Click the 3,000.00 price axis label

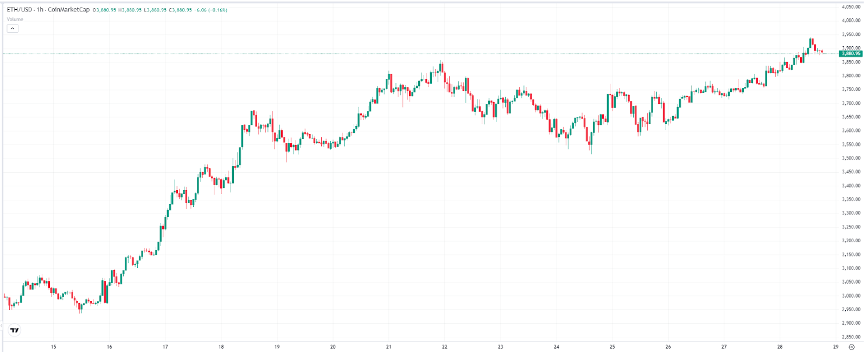coord(851,296)
